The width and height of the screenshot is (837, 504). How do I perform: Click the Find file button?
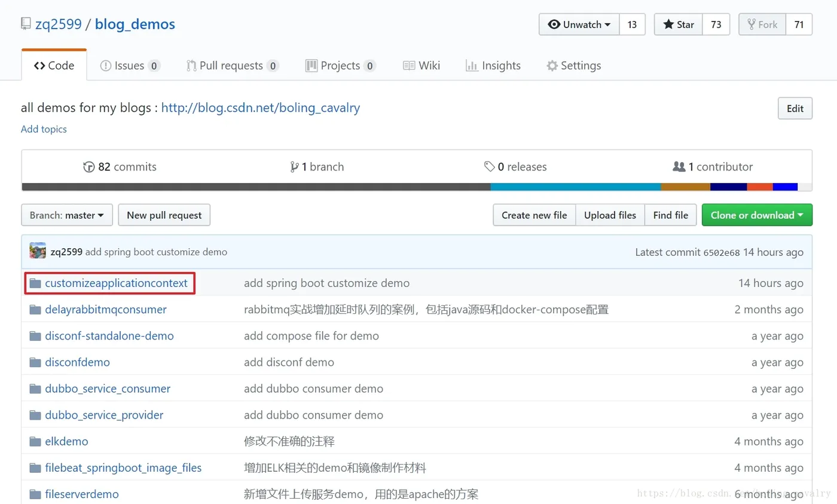tap(671, 215)
